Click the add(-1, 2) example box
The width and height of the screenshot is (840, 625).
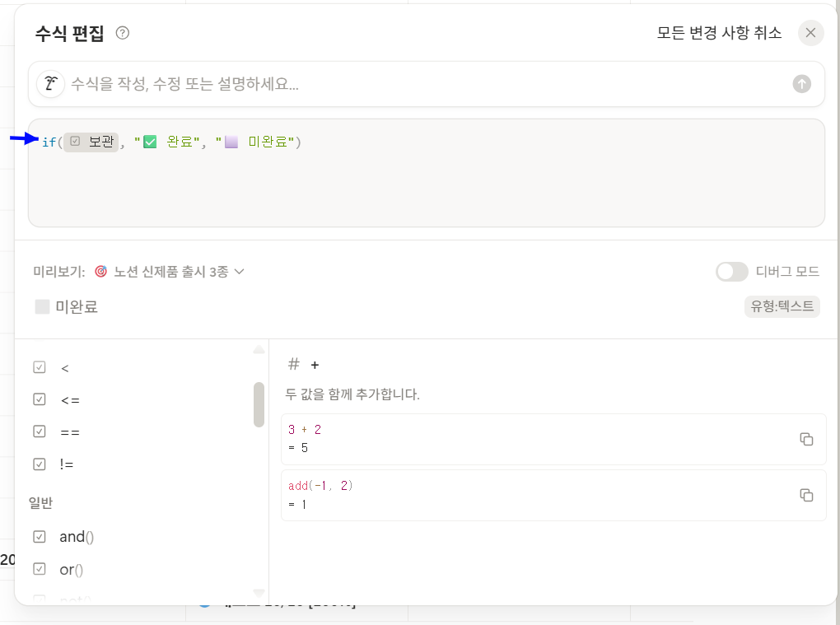pos(553,495)
